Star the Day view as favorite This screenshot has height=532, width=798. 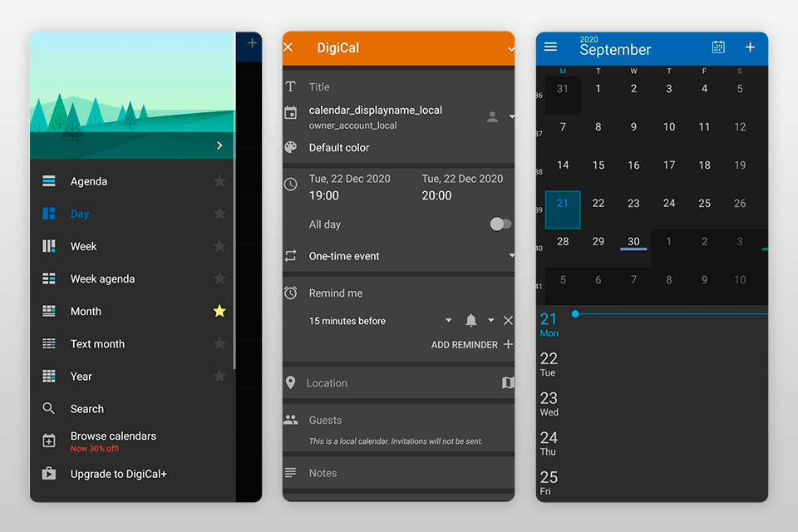point(219,214)
